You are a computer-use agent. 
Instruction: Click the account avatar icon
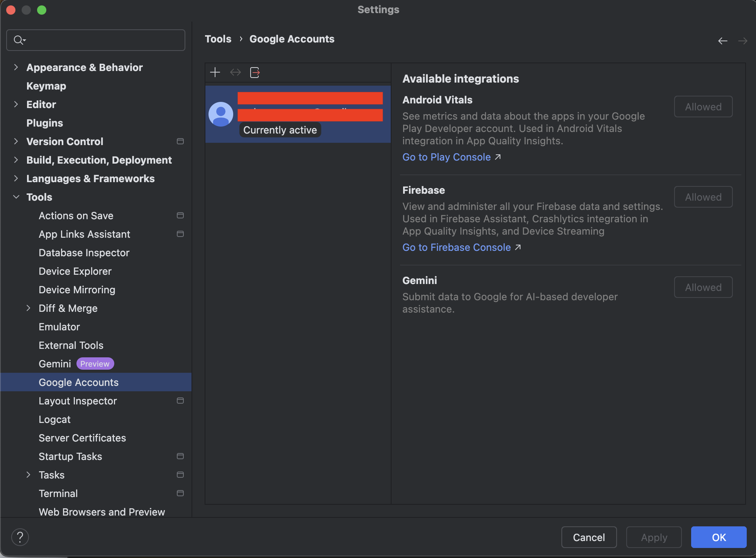coord(220,114)
